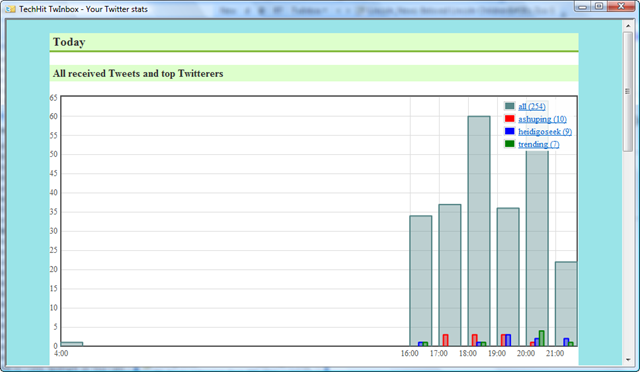Image resolution: width=640 pixels, height=372 pixels.
Task: Click the green trending bar at 20:00
Action: tap(542, 338)
